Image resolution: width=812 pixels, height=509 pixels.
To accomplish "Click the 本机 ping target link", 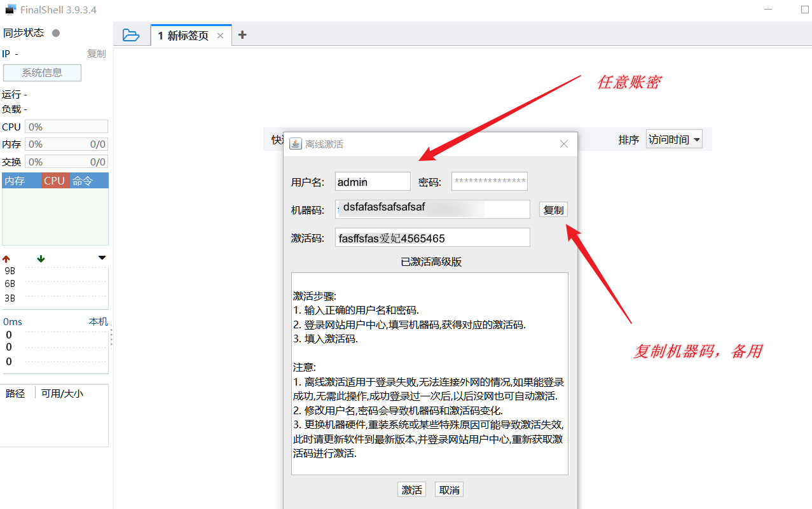I will click(x=98, y=322).
